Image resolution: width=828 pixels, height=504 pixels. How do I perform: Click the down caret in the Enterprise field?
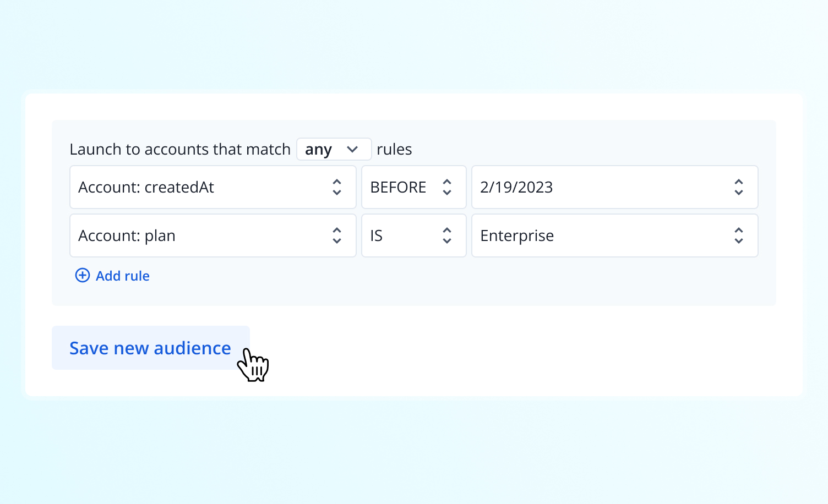[x=739, y=241]
